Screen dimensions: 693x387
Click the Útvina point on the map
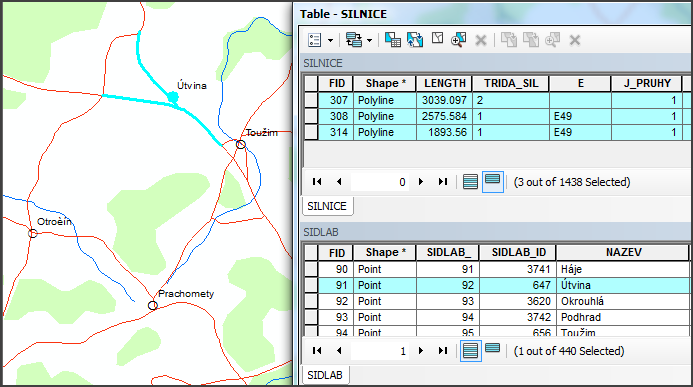(x=173, y=97)
